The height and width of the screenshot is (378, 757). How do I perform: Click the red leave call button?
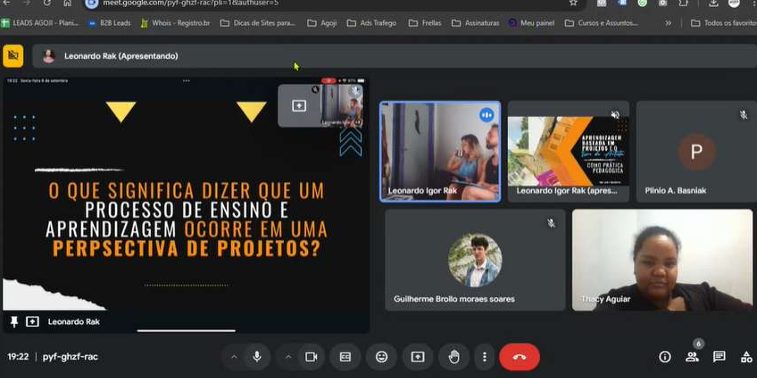point(519,357)
